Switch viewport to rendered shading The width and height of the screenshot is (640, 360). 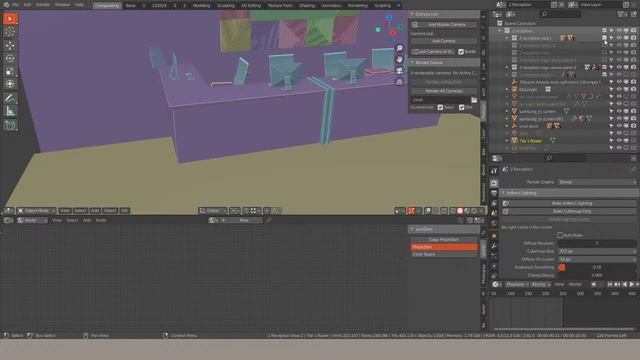tap(474, 211)
